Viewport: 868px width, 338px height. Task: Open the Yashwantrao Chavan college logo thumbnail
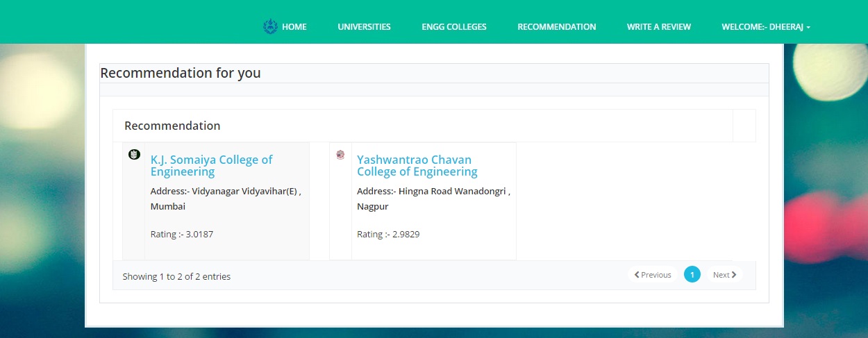pyautogui.click(x=340, y=155)
